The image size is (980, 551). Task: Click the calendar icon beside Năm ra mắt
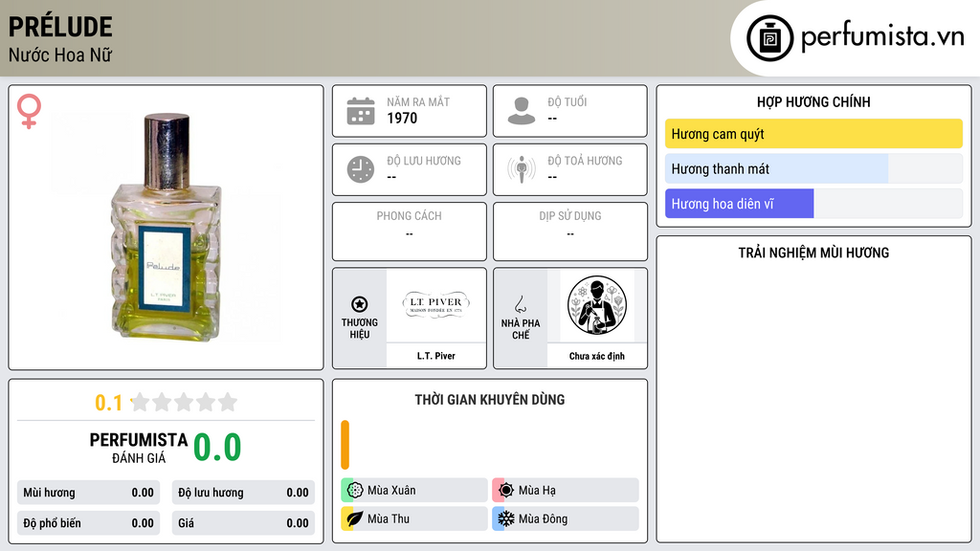click(361, 111)
